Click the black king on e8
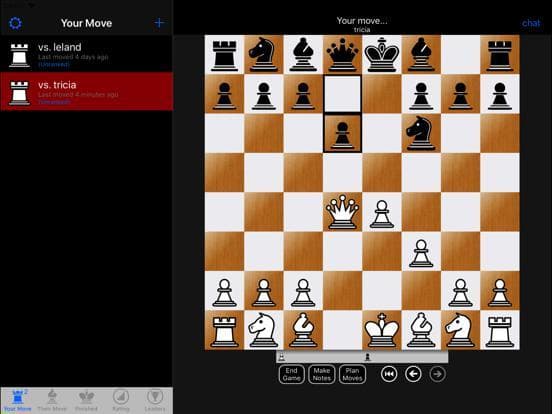The image size is (552, 414). tap(382, 55)
